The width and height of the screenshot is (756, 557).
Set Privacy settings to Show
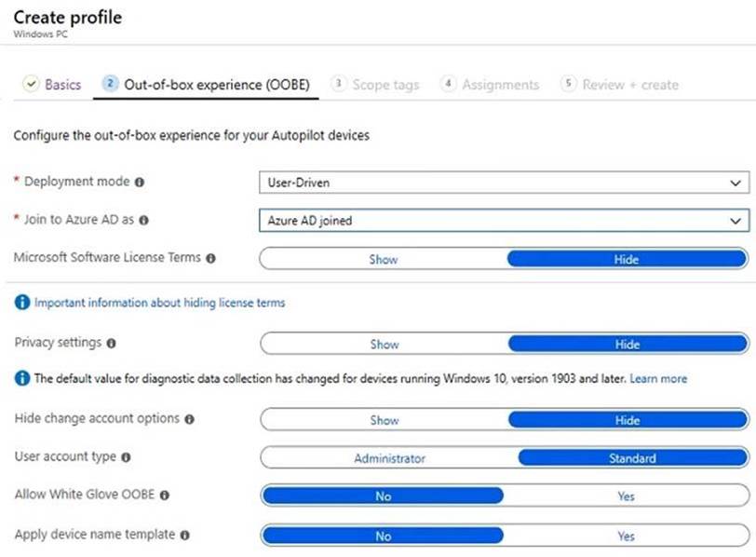(x=384, y=345)
